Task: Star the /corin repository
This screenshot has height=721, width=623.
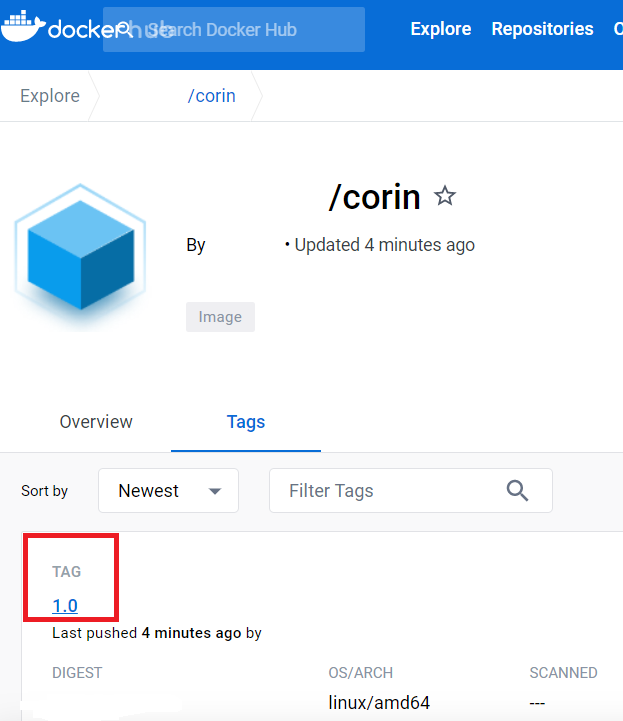Action: (x=445, y=196)
